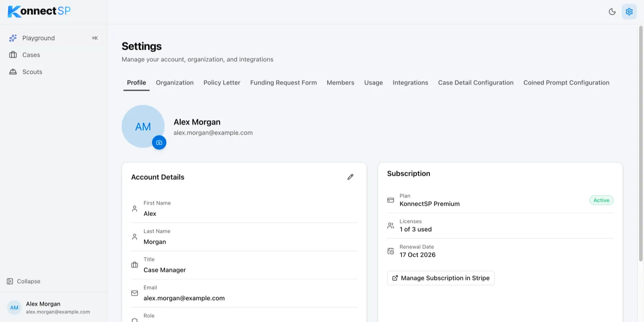Click the Title briefcase icon
The width and height of the screenshot is (644, 322).
[135, 265]
